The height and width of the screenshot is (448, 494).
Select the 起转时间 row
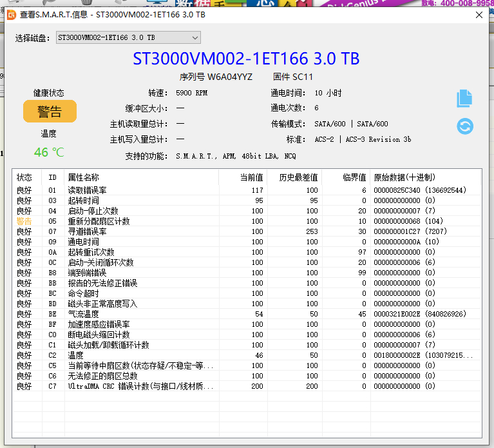247,200
